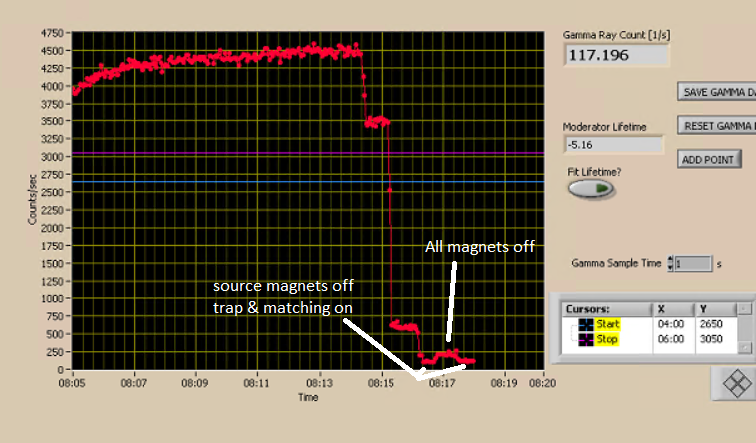Click the Stop cursor Y value 3050
756x443 pixels.
(711, 339)
